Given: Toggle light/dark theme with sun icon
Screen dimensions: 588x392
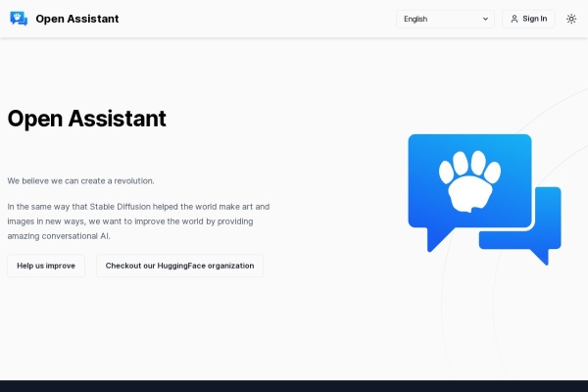Looking at the screenshot, I should pos(571,19).
